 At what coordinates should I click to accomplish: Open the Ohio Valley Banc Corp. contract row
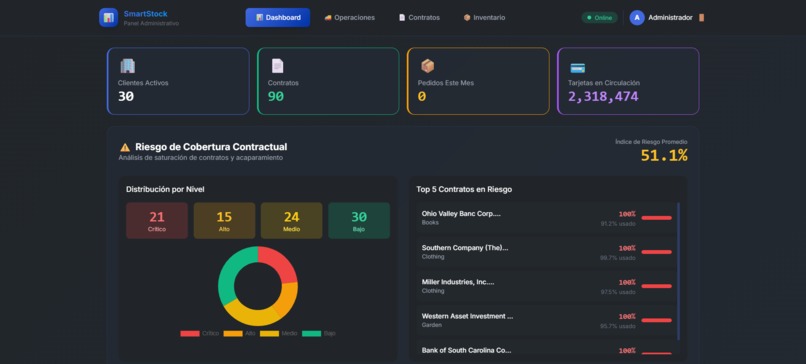point(547,218)
